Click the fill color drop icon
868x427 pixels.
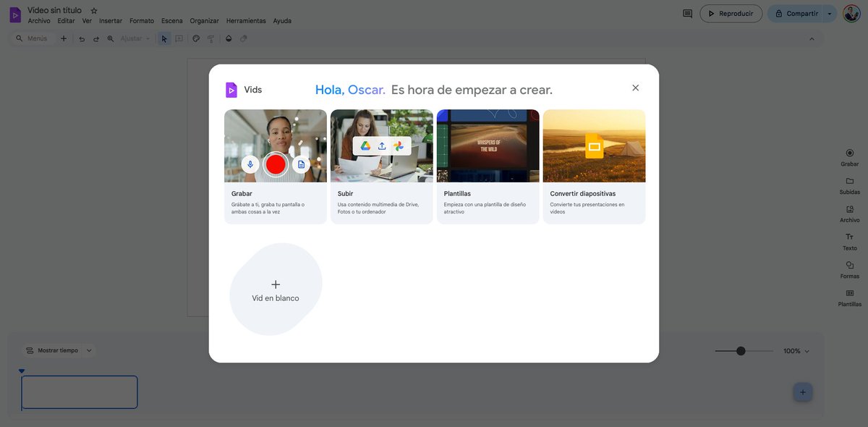coord(229,38)
